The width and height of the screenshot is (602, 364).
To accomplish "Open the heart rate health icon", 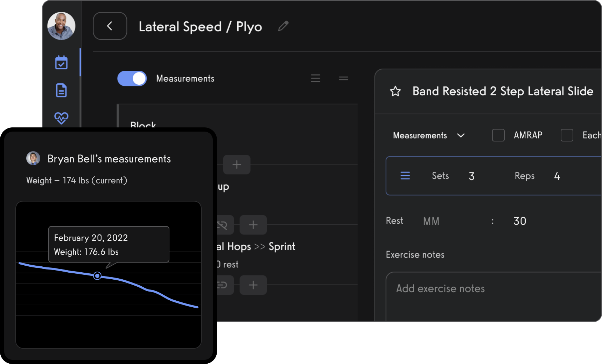I will (61, 118).
